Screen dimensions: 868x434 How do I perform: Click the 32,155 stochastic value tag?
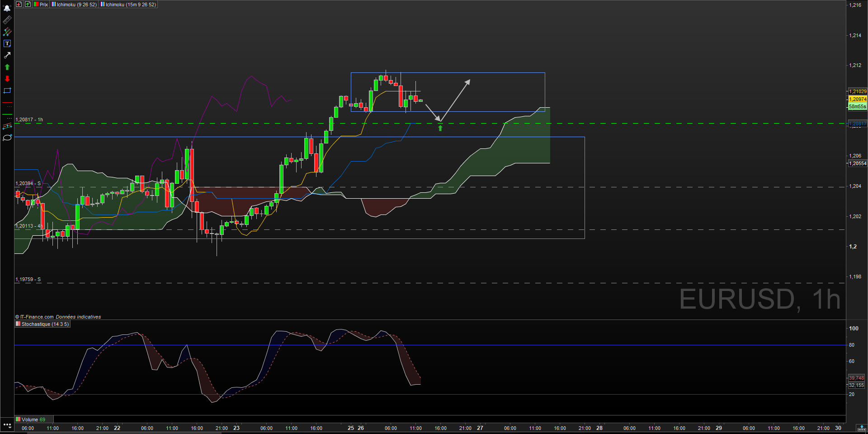(x=856, y=385)
